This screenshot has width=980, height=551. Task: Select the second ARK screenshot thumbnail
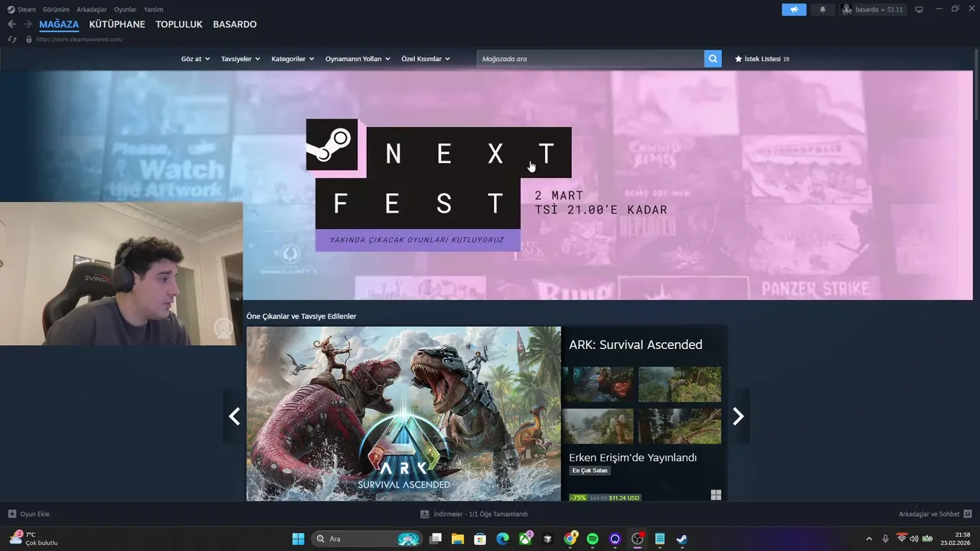tap(680, 385)
